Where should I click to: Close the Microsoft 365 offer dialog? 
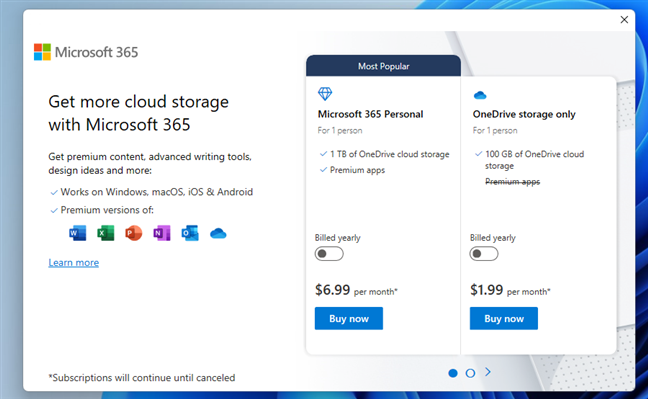click(624, 19)
